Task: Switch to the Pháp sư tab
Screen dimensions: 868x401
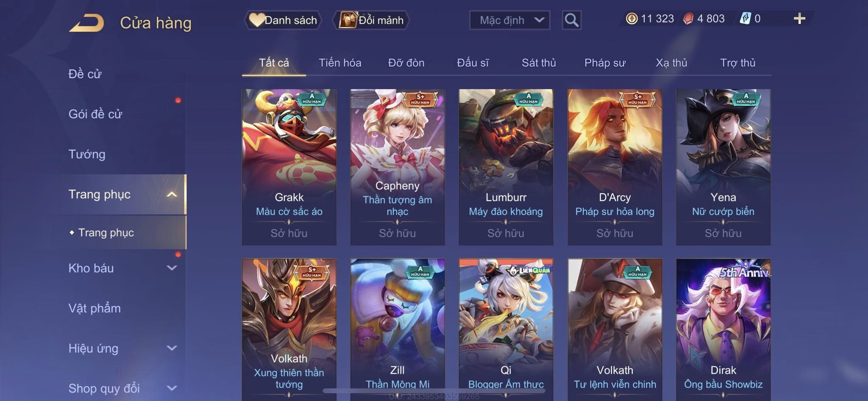Action: point(605,63)
